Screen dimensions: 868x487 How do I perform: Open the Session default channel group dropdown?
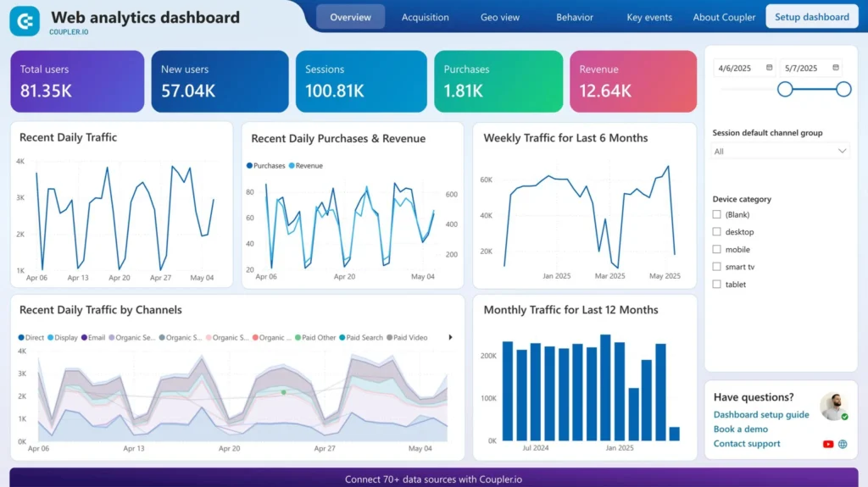780,151
